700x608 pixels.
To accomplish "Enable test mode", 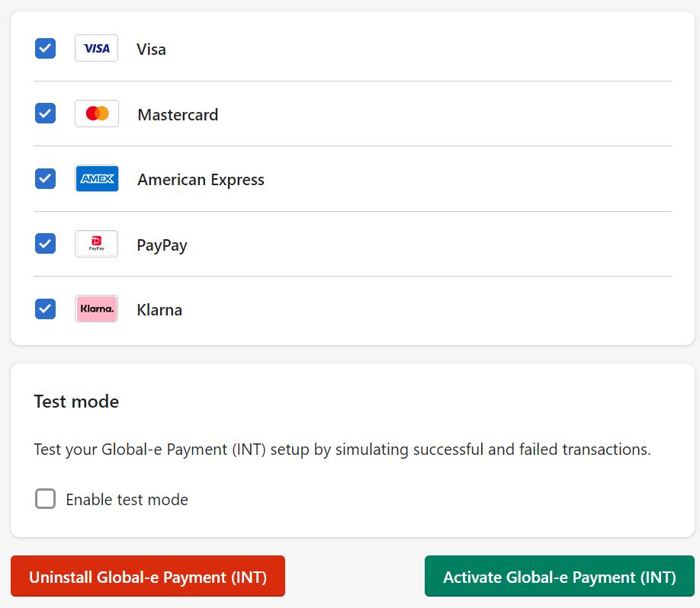I will point(45,499).
